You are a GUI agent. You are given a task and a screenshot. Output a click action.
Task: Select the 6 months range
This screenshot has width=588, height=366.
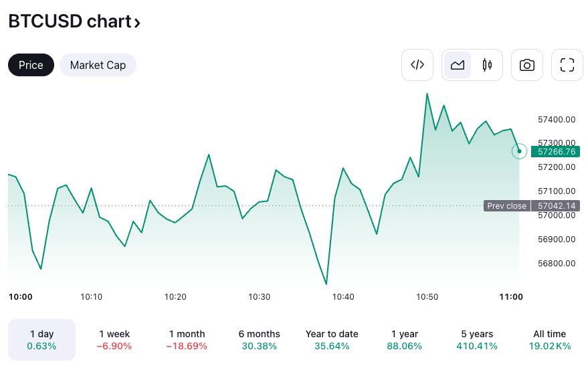click(259, 340)
